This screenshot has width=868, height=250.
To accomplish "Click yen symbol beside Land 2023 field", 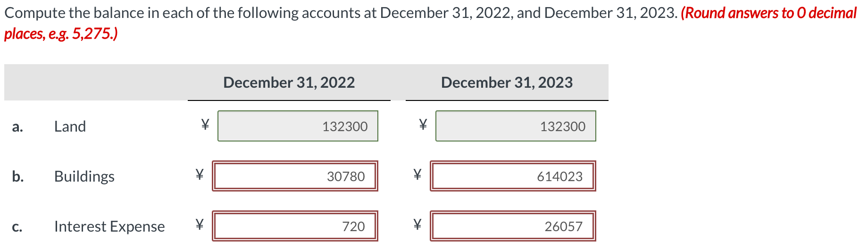I will 423,125.
